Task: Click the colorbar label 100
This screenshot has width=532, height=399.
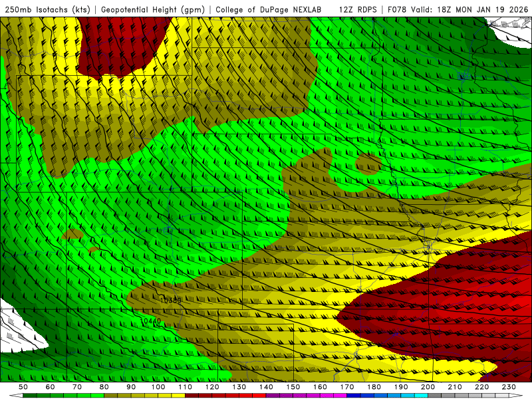Action: (158, 387)
